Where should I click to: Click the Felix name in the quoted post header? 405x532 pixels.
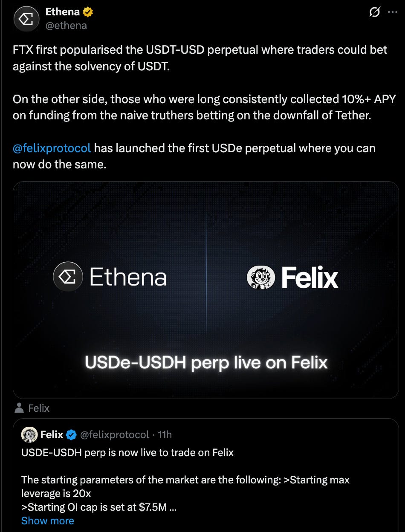52,435
